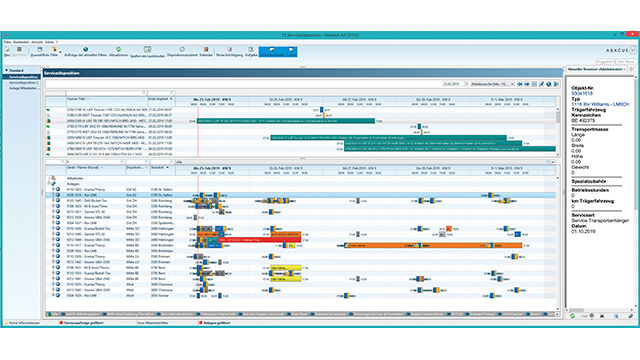Click the Aufgabe toolbar icon

[x=251, y=51]
